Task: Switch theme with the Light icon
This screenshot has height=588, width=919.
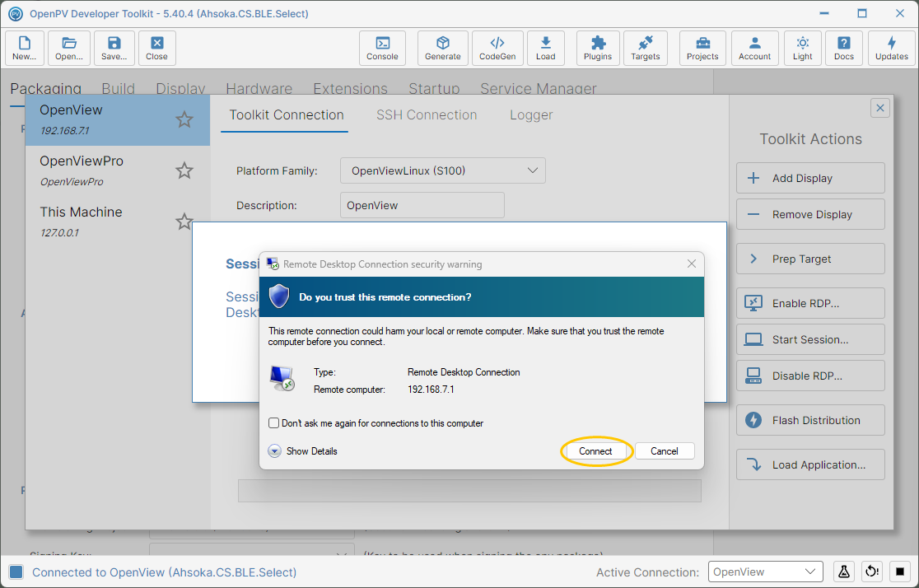Action: [802, 48]
